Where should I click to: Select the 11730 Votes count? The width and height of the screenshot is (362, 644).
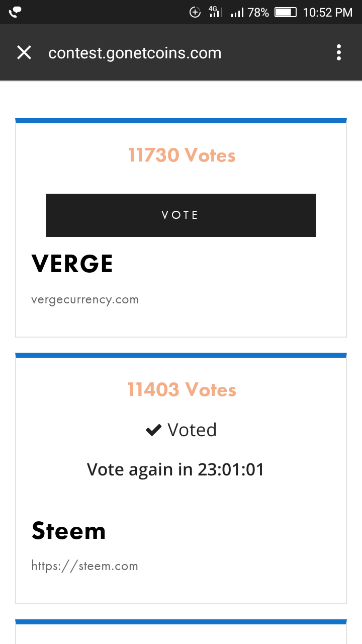click(x=182, y=155)
